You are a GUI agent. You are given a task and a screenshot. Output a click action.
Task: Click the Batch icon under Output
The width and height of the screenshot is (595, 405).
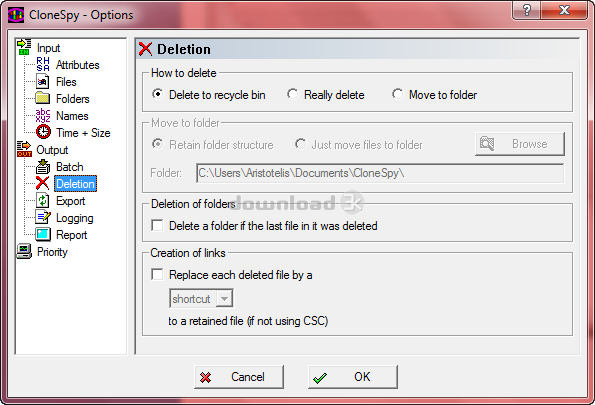click(43, 166)
